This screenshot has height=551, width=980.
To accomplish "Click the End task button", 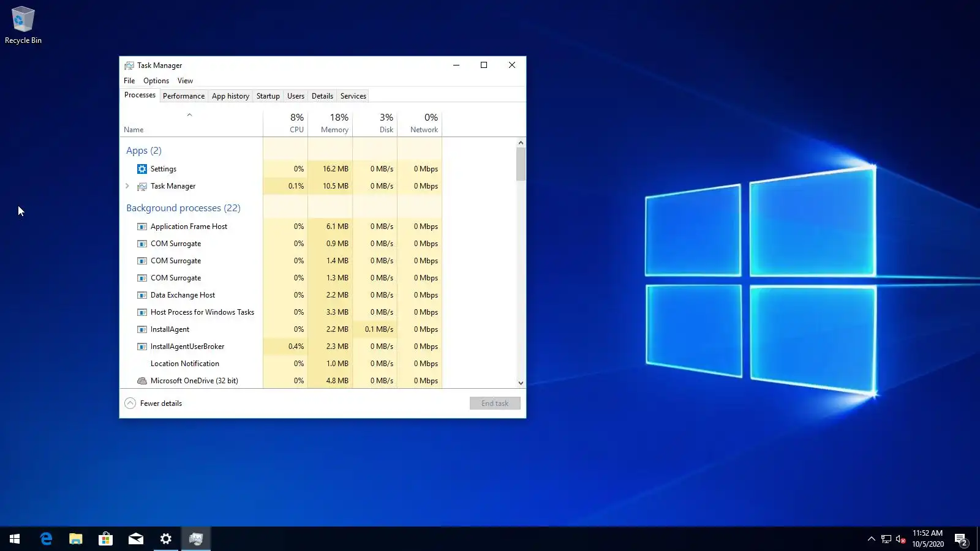I will point(495,403).
